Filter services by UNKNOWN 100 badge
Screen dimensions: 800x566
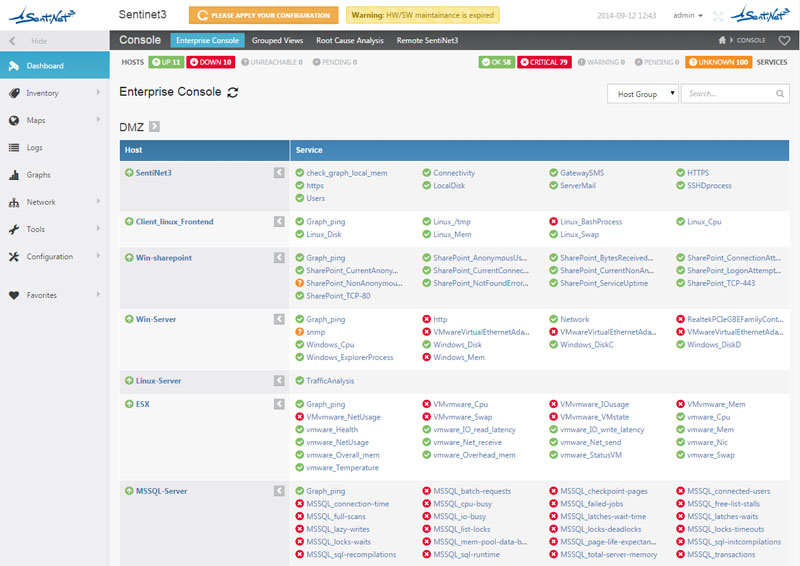point(718,62)
